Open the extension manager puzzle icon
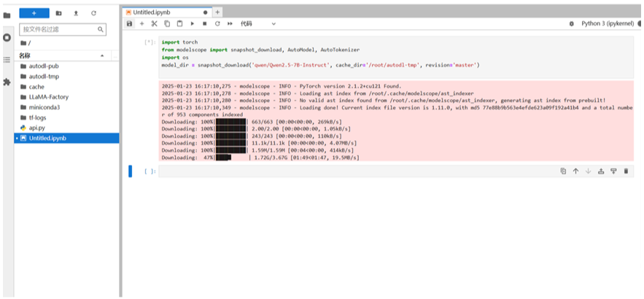Viewport: 644px width, 299px height. click(7, 82)
